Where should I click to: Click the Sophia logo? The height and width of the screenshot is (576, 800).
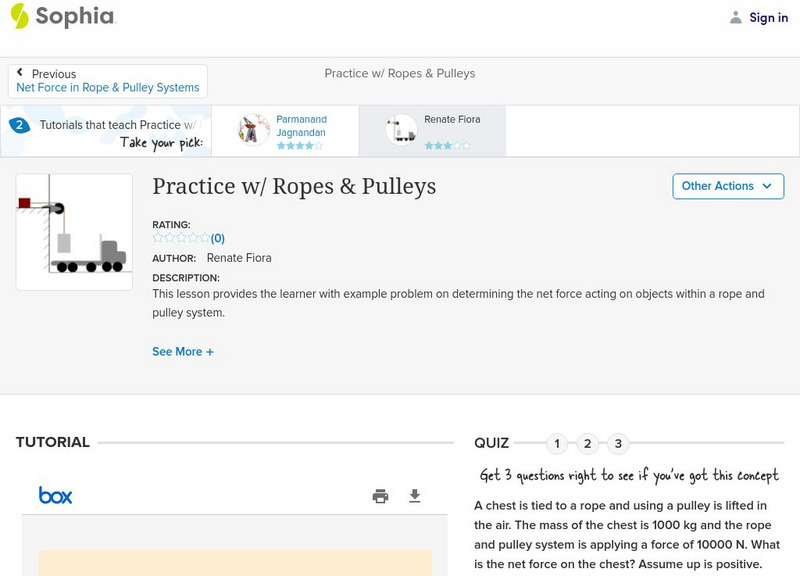click(60, 17)
